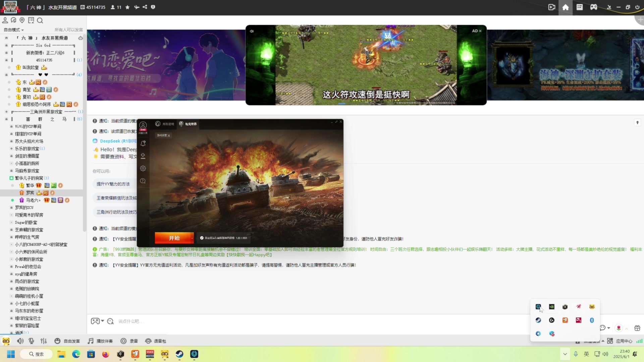
Task: Open the 罗宾的ICU channel
Action: click(x=24, y=207)
